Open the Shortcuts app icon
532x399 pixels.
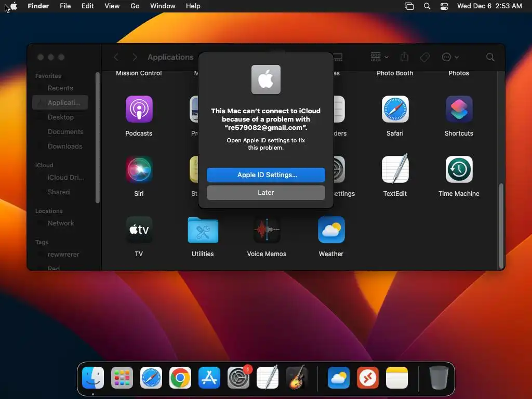(459, 109)
